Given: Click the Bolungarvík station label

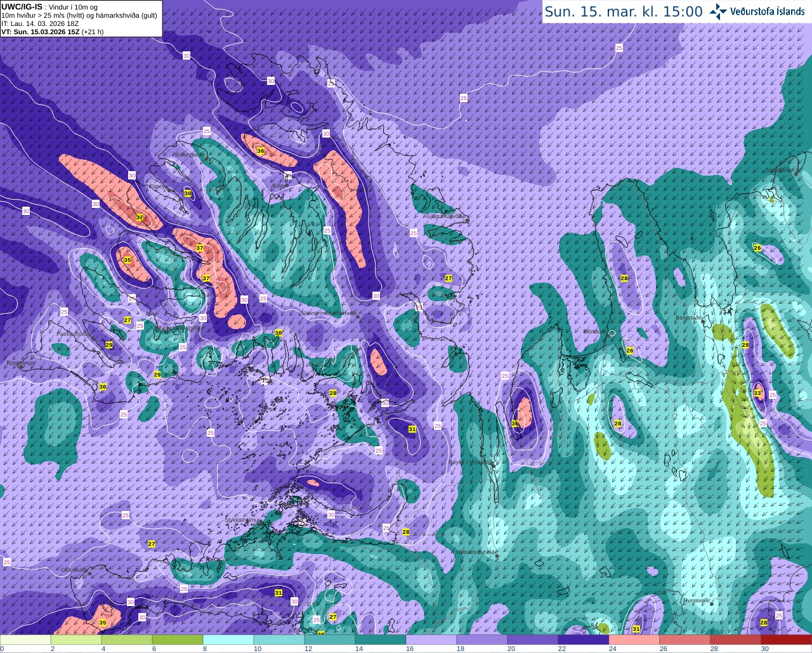Looking at the screenshot, I should [x=189, y=154].
